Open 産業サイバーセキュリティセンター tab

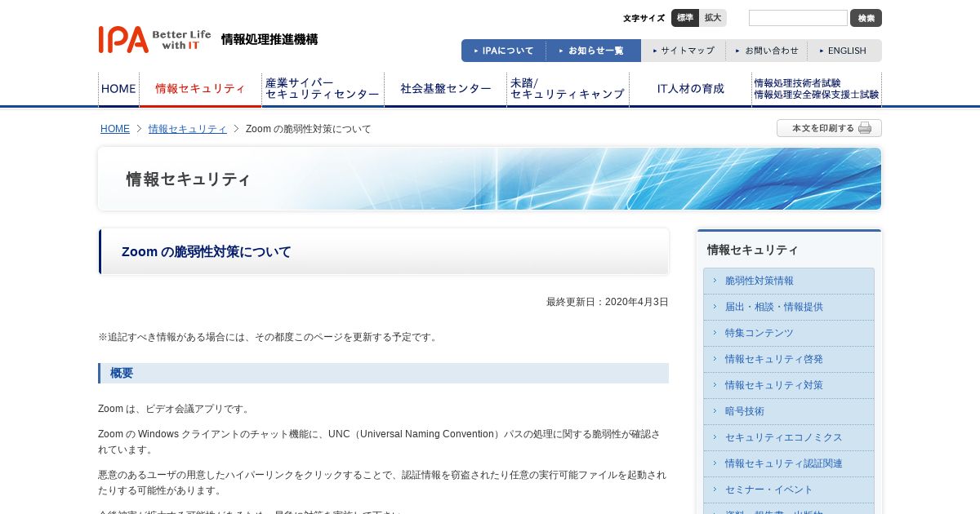[x=323, y=89]
